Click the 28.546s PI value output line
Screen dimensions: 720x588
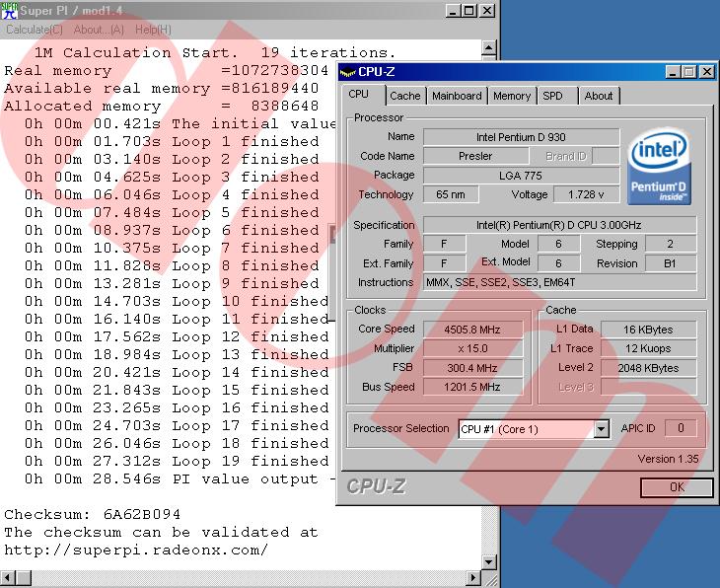180,479
